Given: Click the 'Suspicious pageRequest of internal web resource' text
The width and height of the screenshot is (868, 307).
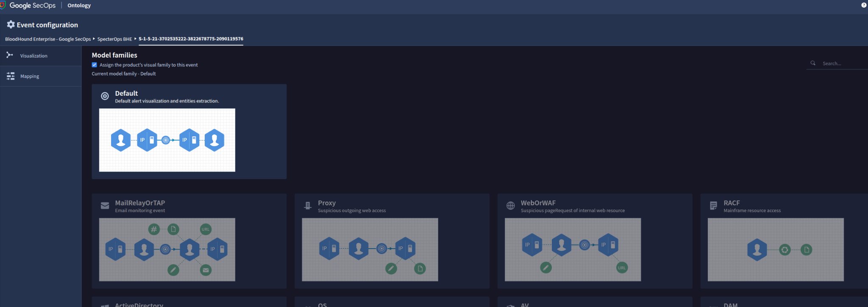Looking at the screenshot, I should [x=573, y=210].
